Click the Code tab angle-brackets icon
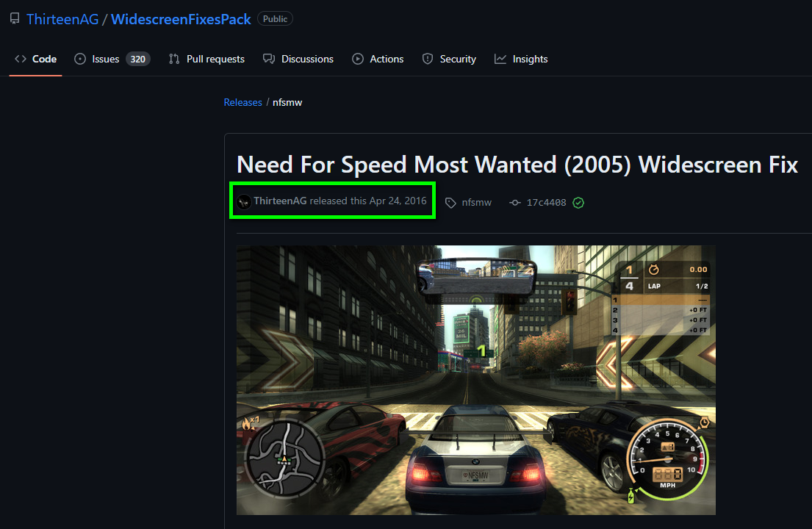This screenshot has width=812, height=529. click(21, 59)
